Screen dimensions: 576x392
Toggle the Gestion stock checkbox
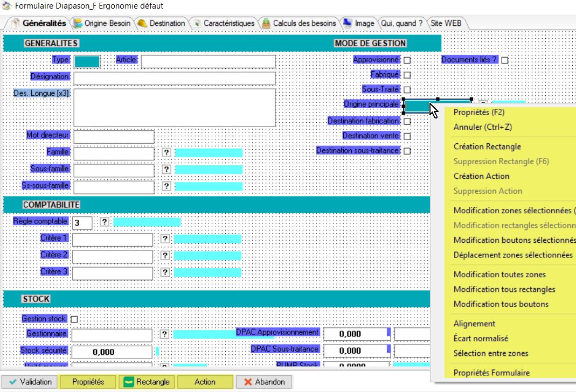click(x=74, y=319)
